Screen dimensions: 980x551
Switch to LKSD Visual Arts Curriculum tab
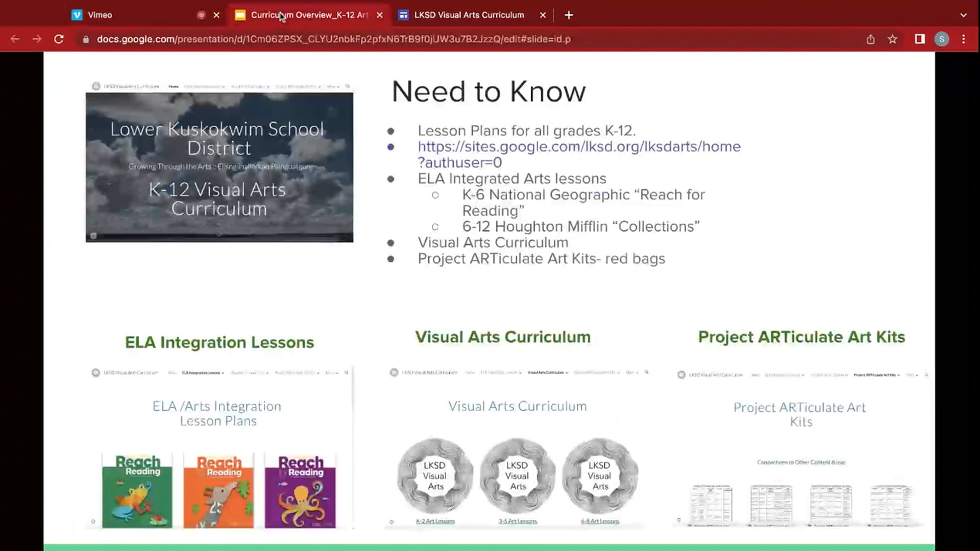(470, 15)
